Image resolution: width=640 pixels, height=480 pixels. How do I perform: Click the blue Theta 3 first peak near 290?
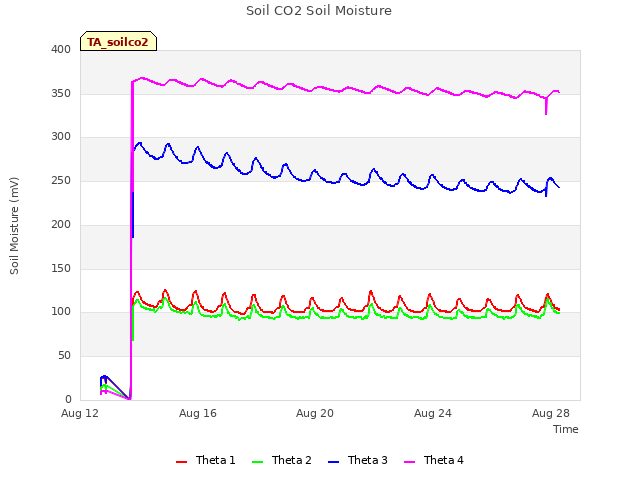[140, 144]
